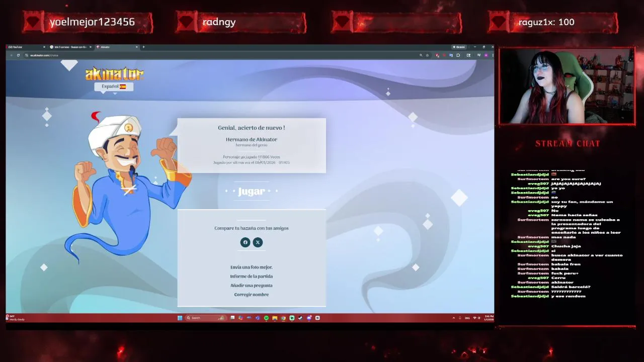Open the Envía una foto mejor link
Image resolution: width=644 pixels, height=362 pixels.
pyautogui.click(x=251, y=267)
